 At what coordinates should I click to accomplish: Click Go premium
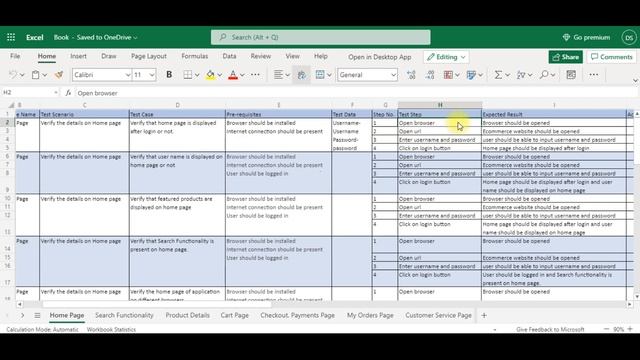click(586, 37)
